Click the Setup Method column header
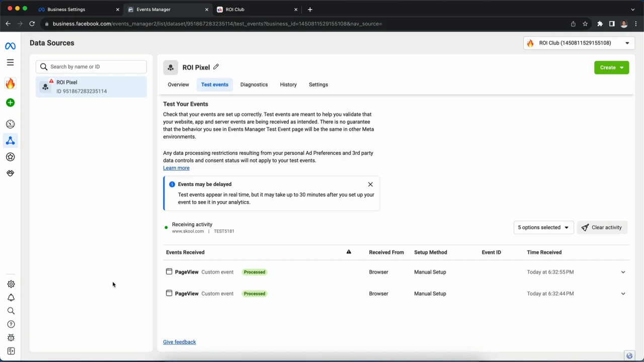Screen dimensions: 644x362 pos(431,252)
